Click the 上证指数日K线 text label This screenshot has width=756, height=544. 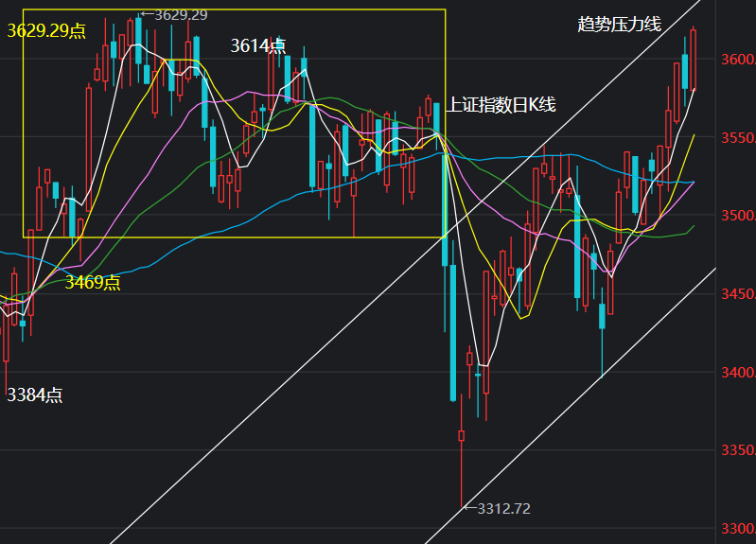click(x=501, y=105)
